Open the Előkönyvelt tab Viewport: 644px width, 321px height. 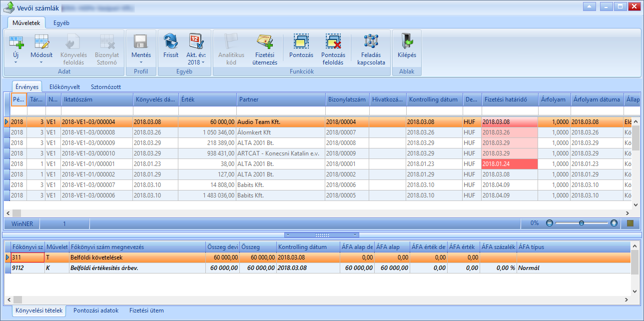coord(64,86)
